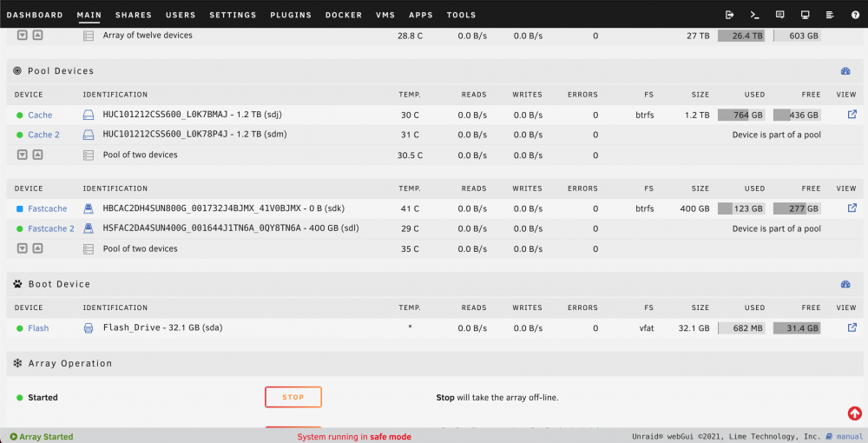The image size is (868, 443).
Task: Open the Cache 2 device link
Action: (x=43, y=135)
